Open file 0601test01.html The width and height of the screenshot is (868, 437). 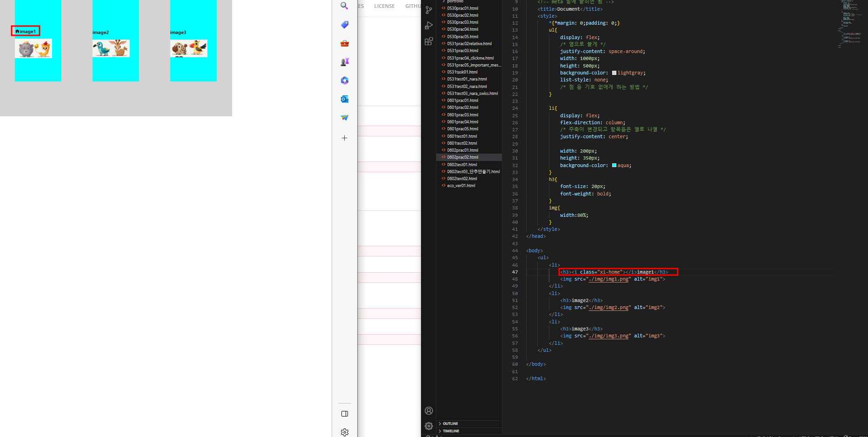coord(462,136)
